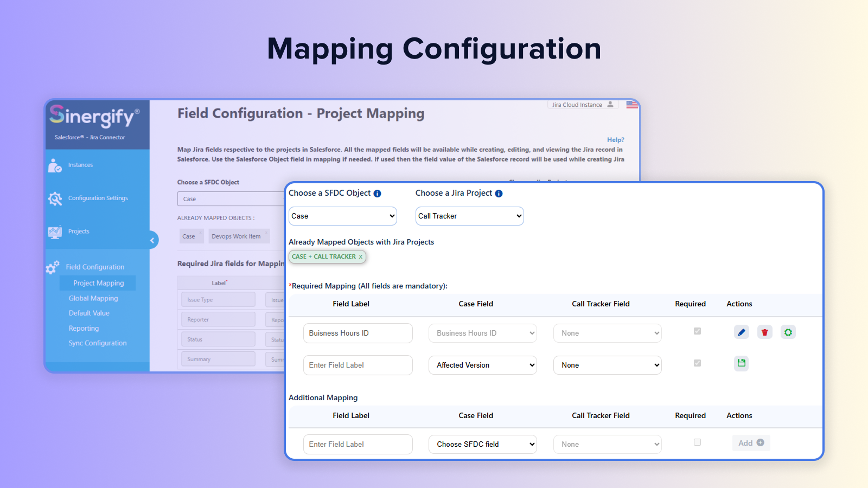868x488 pixels.
Task: Click the Add button in Additional Mapping
Action: tap(751, 443)
